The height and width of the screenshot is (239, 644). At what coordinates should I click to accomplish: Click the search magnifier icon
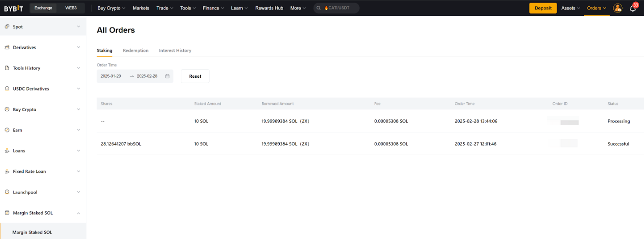[x=318, y=8]
